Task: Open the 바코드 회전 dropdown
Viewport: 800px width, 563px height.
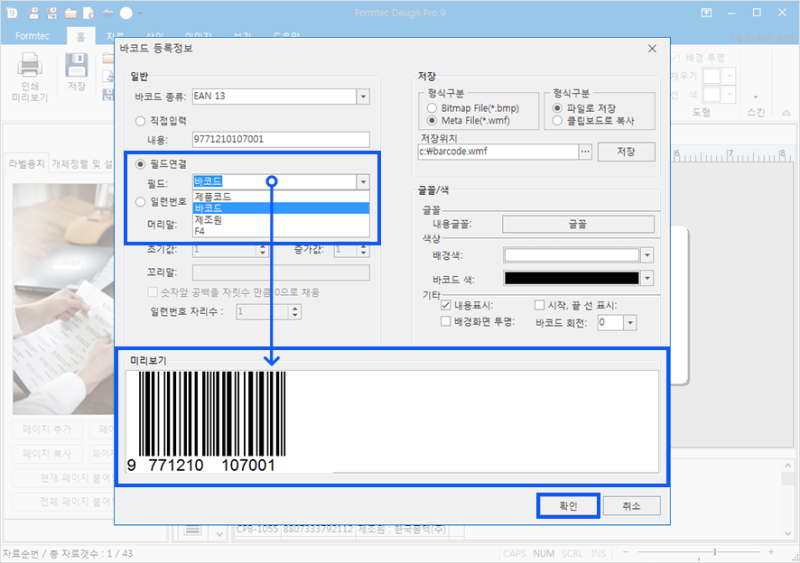Action: tap(631, 323)
